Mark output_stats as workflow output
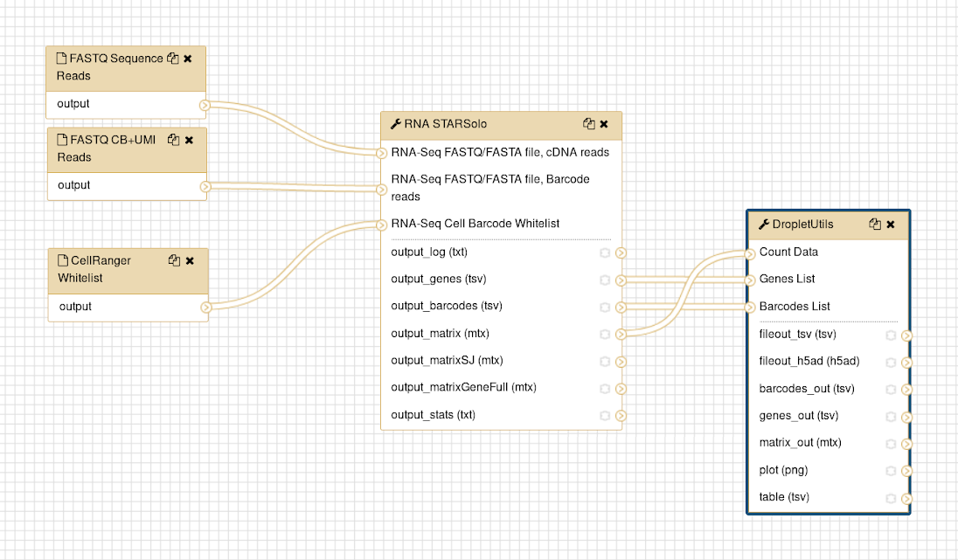 pyautogui.click(x=605, y=416)
